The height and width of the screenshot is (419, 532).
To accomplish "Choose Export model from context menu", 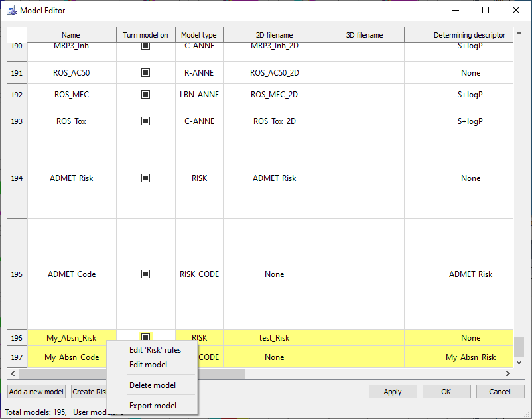I will pyautogui.click(x=153, y=406).
